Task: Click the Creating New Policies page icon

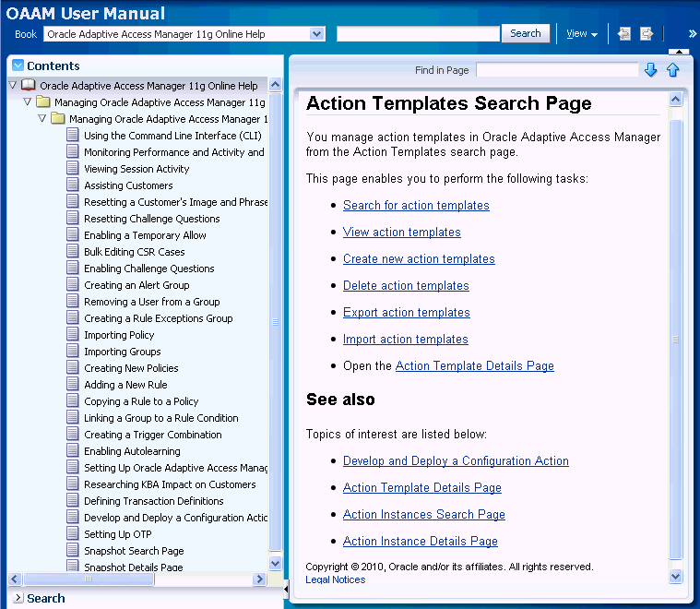Action: [x=72, y=367]
